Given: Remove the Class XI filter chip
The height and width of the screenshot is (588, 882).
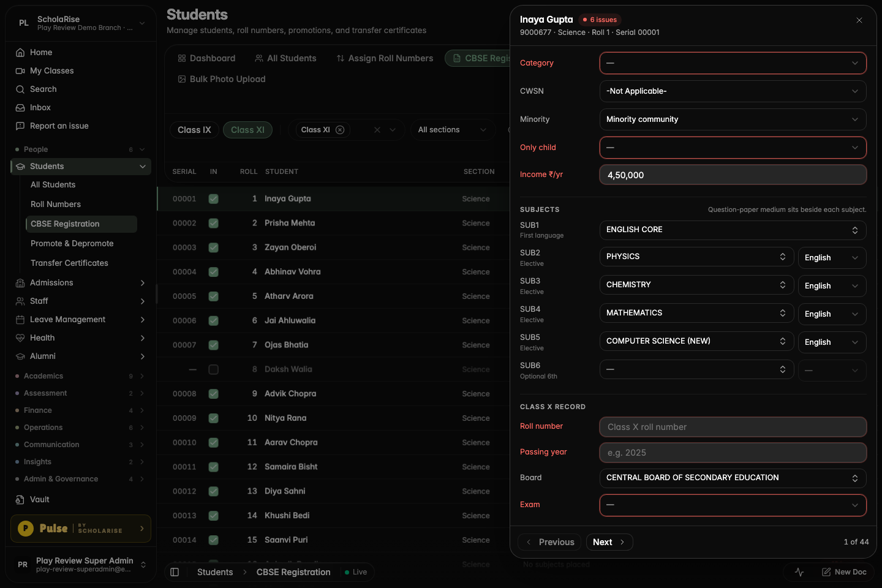Looking at the screenshot, I should [x=340, y=130].
